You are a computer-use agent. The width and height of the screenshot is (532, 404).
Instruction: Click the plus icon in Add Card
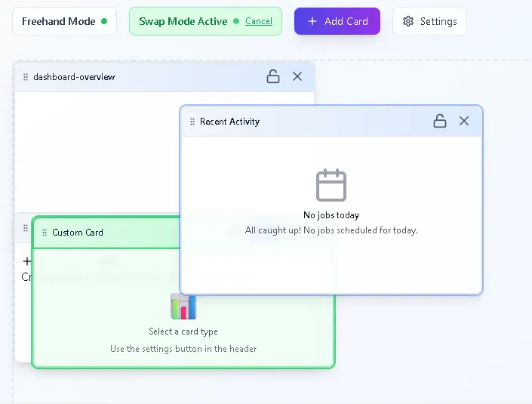click(312, 21)
